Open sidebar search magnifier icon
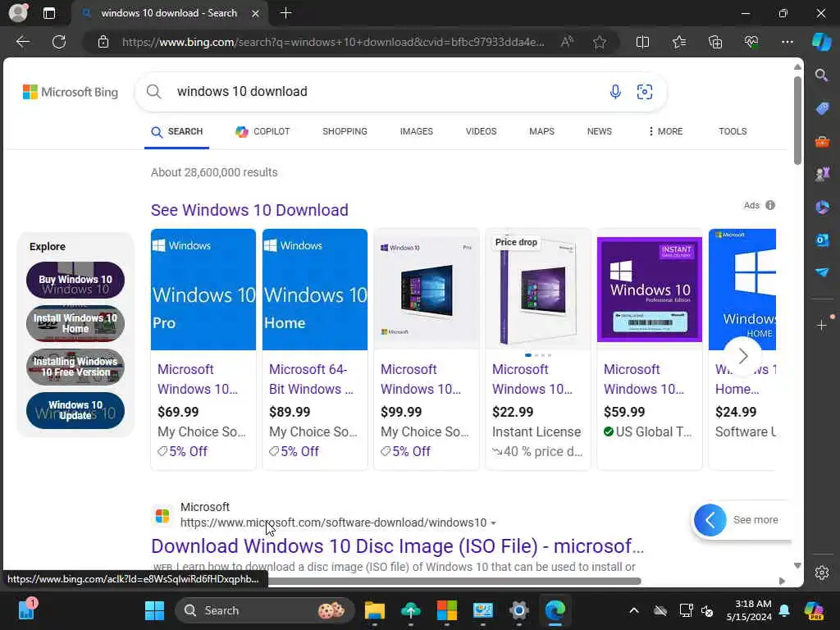840x630 pixels. click(821, 75)
